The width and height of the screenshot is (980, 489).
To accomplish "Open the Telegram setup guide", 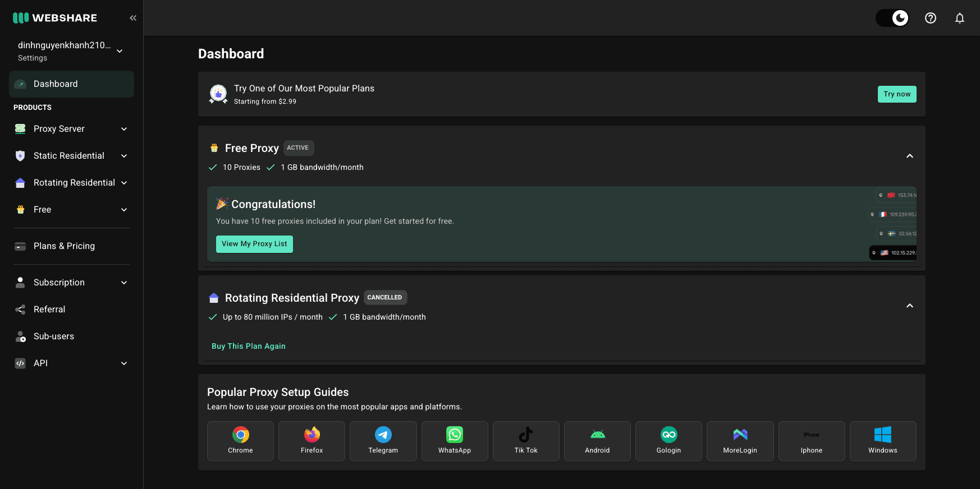I will click(x=383, y=441).
